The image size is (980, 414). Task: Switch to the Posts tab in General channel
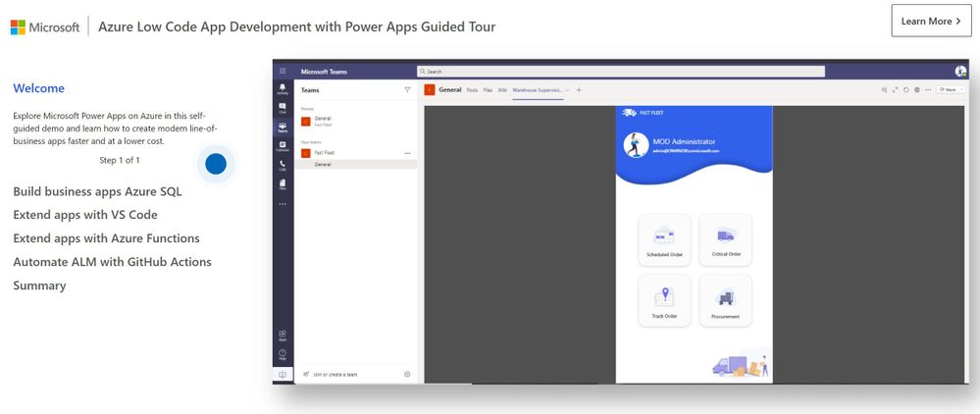click(x=472, y=90)
